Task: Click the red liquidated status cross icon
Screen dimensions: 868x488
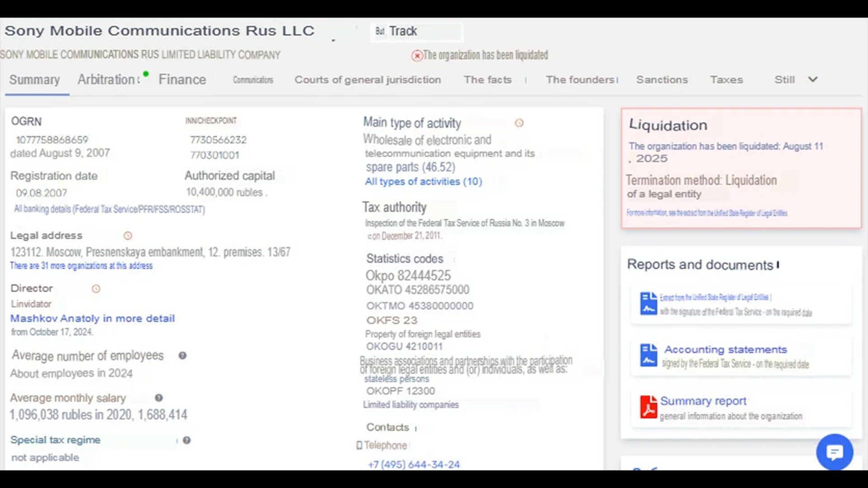Action: [417, 56]
